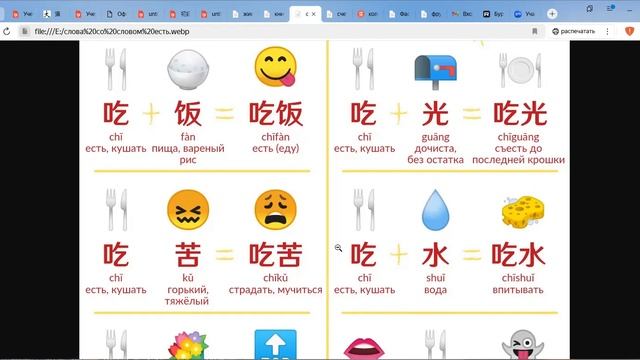Click the yellow sponge emoji
Viewport: 640px width, 360px height.
523,211
